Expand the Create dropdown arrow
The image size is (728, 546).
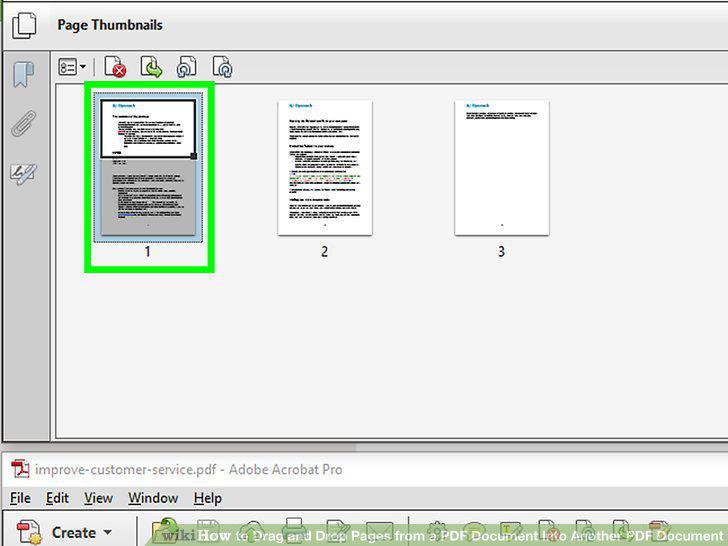tap(108, 532)
